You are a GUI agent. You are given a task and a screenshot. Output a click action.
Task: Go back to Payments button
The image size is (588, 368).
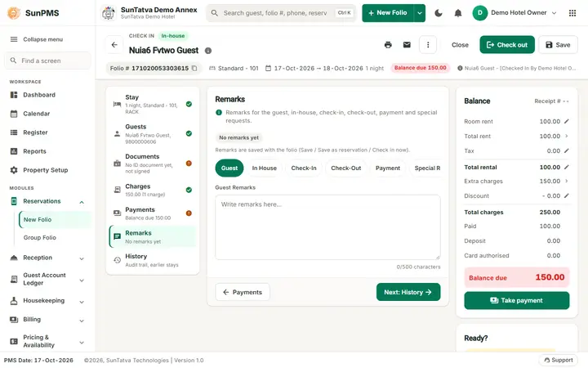pos(243,292)
